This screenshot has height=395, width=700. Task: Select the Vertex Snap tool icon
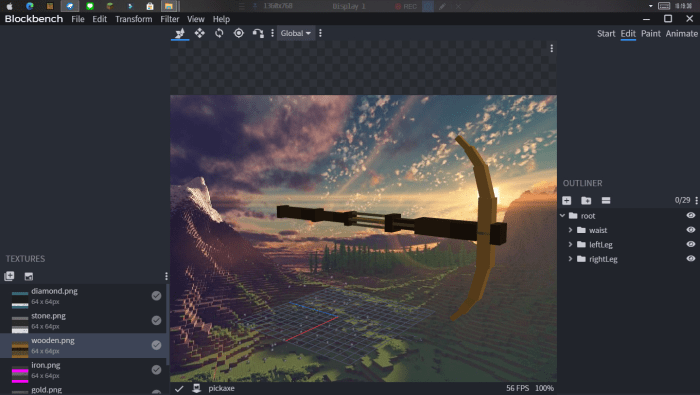pyautogui.click(x=258, y=33)
